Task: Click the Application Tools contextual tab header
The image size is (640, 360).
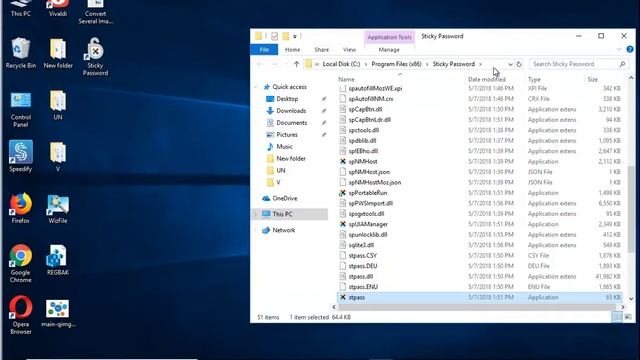Action: pos(389,37)
